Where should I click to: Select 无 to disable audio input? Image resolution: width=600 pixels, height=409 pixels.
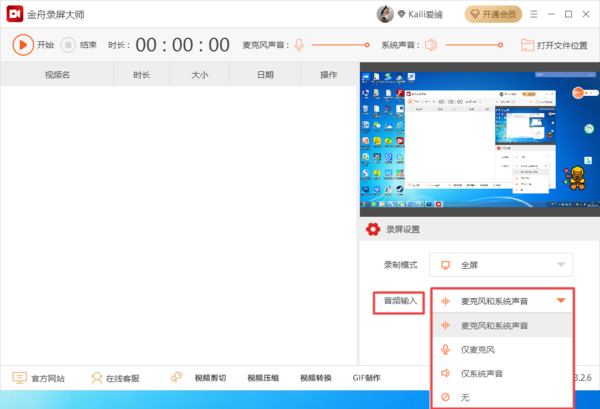coord(465,397)
